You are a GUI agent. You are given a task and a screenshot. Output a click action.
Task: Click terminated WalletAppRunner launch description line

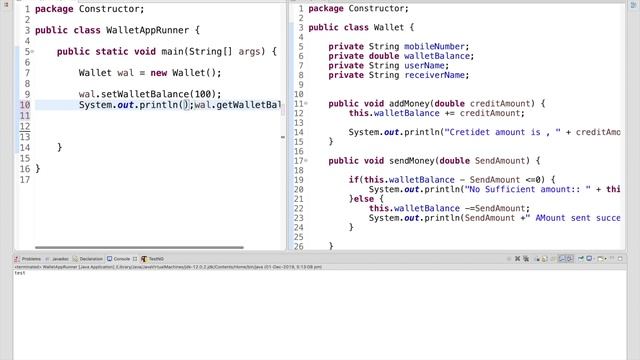[168, 267]
